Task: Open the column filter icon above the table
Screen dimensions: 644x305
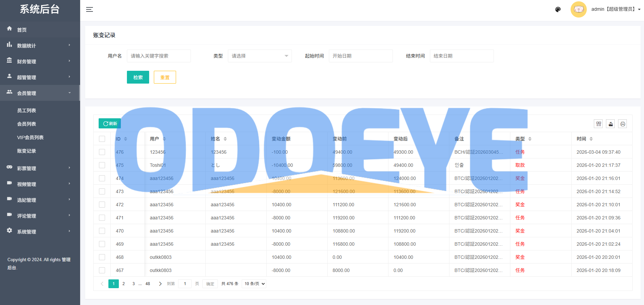Action: click(x=599, y=124)
